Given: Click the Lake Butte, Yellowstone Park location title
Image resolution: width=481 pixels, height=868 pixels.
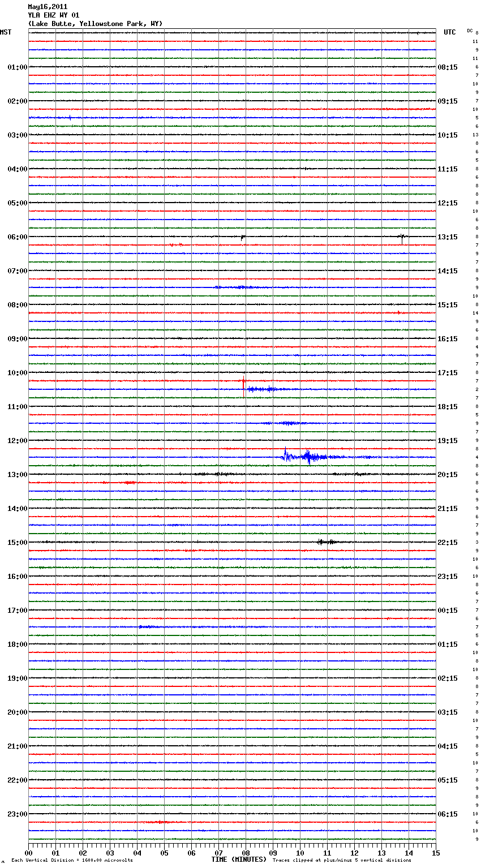Looking at the screenshot, I should 95,24.
